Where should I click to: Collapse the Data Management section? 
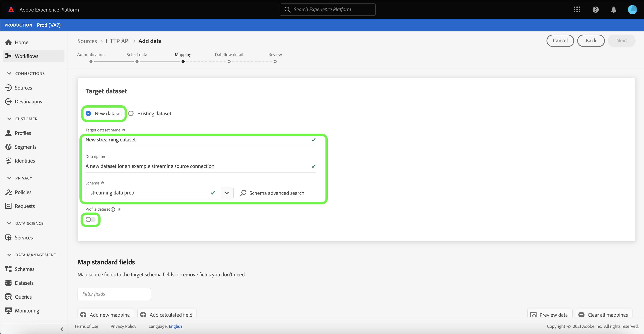[x=9, y=255]
